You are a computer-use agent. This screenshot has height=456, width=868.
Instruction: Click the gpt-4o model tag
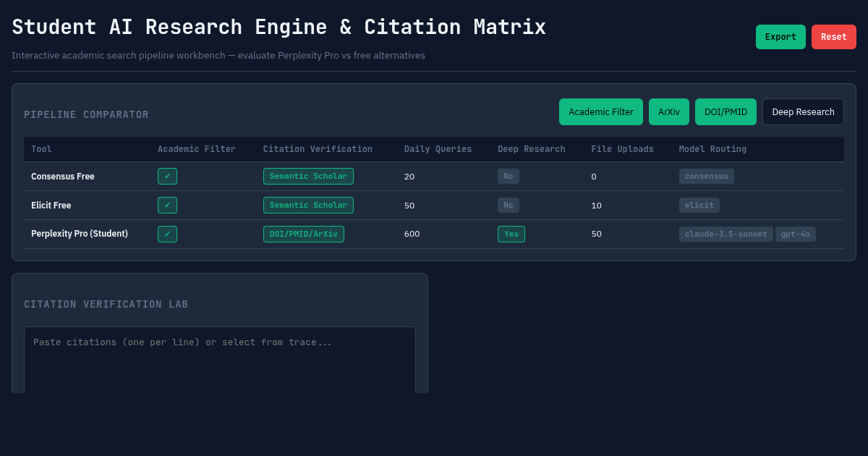click(x=796, y=234)
